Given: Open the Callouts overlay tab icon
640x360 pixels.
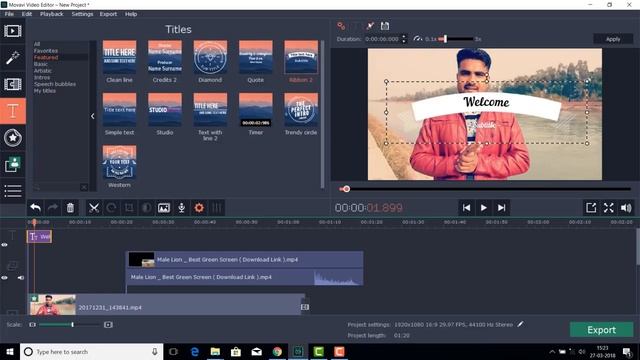Looking at the screenshot, I should (13, 164).
